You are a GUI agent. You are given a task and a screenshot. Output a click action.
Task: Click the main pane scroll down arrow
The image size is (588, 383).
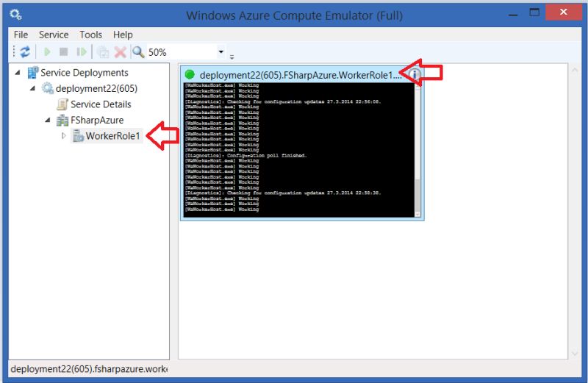[575, 353]
